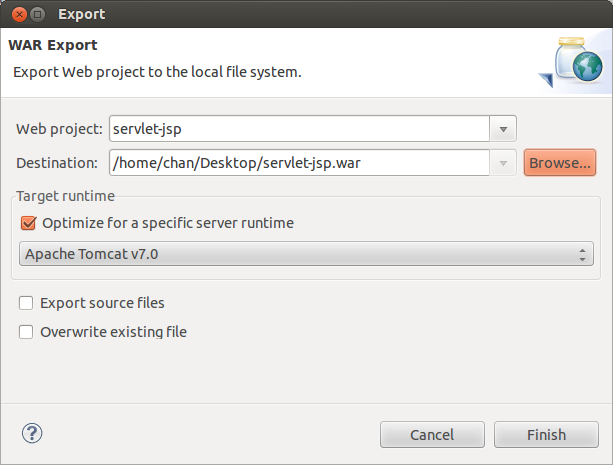This screenshot has width=613, height=465.
Task: Focus the Web project field showing servlet-jsp
Action: point(299,129)
